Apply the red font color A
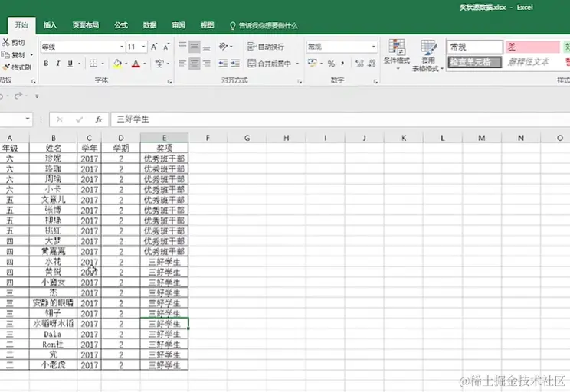Image resolution: width=570 pixels, height=392 pixels. (136, 64)
